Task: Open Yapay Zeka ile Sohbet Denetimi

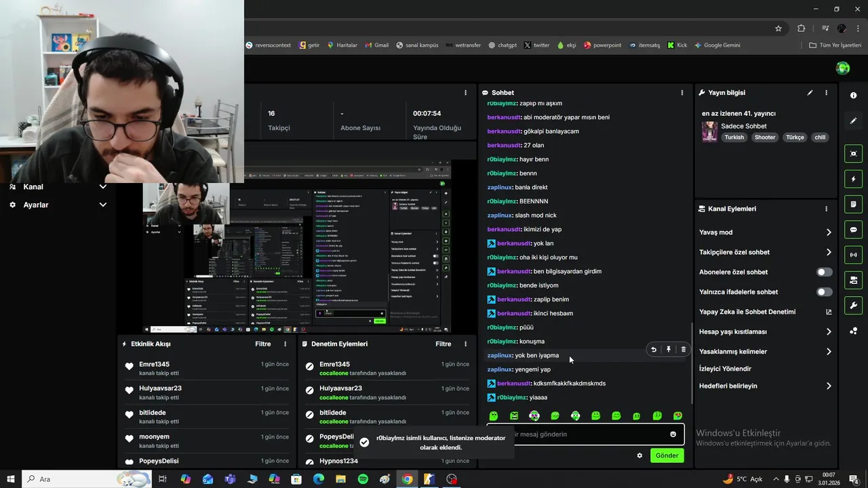Action: pos(747,312)
